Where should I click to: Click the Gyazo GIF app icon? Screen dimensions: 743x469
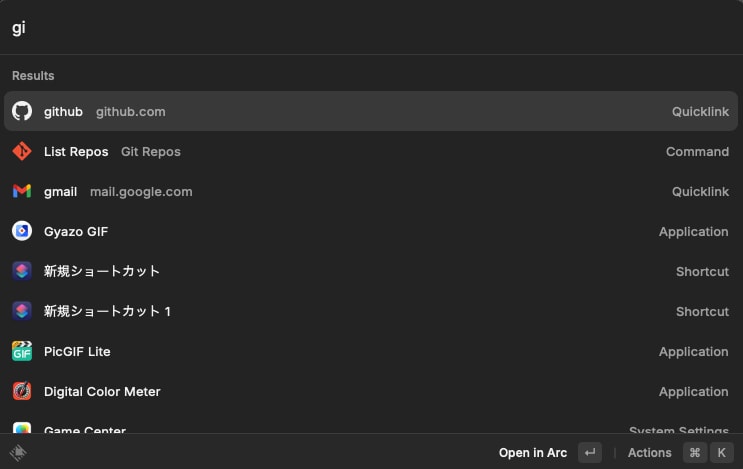[x=22, y=231]
